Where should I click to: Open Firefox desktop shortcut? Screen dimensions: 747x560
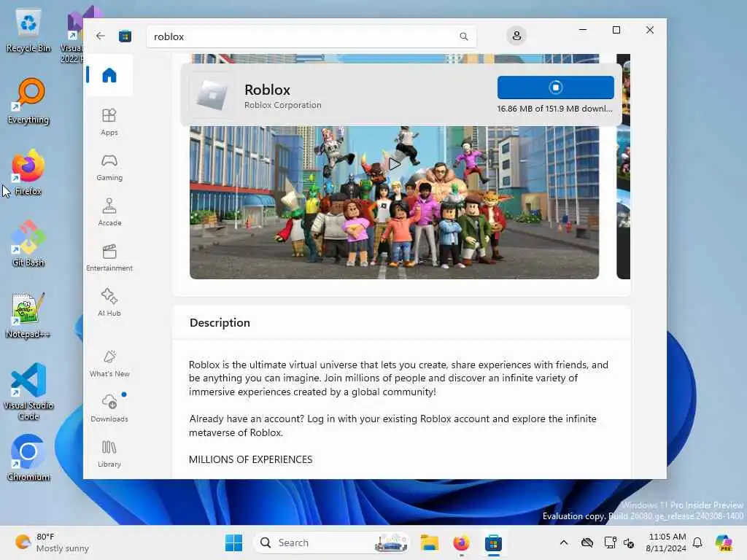click(x=28, y=173)
